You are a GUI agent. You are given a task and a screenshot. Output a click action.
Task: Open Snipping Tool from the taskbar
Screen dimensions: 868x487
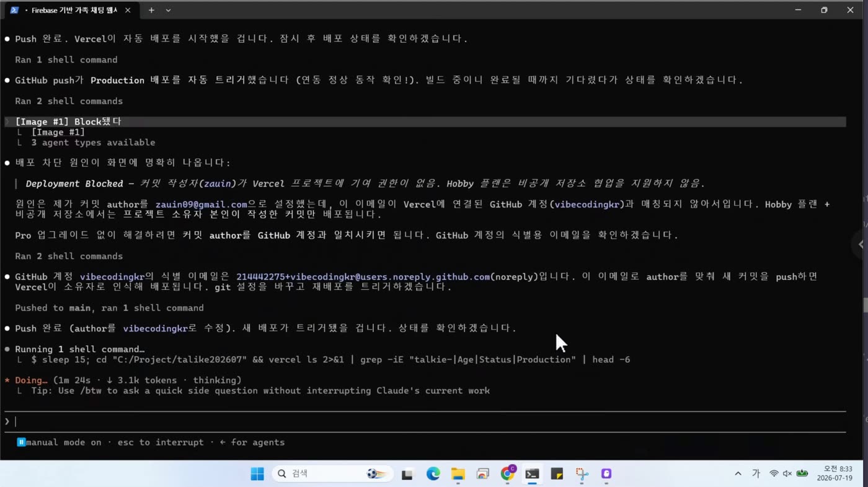(582, 475)
